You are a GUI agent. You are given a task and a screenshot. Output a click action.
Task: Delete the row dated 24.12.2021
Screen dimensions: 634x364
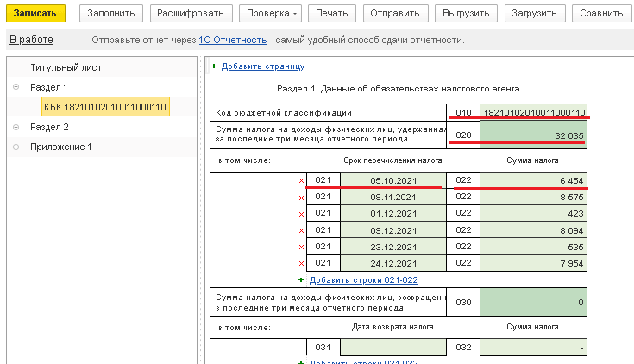pos(301,263)
